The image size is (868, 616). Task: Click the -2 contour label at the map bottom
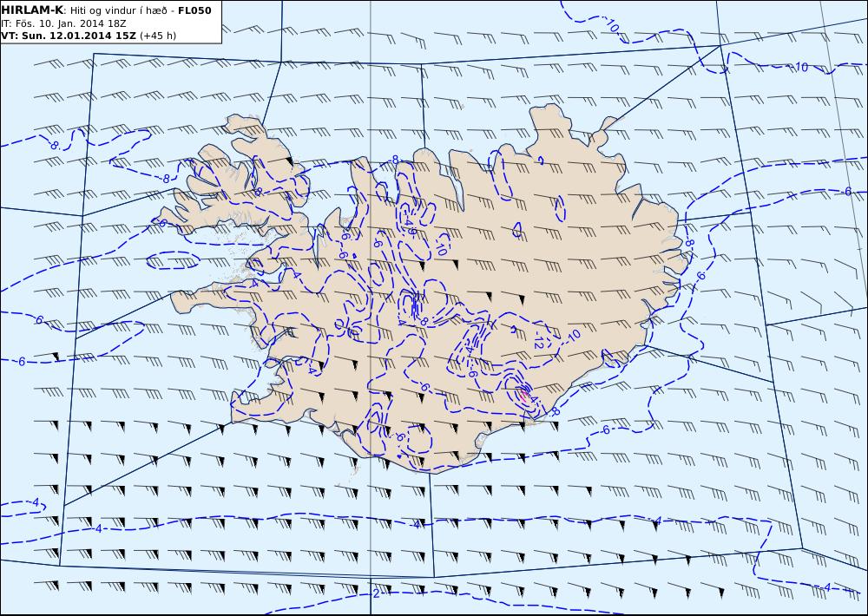tap(375, 593)
